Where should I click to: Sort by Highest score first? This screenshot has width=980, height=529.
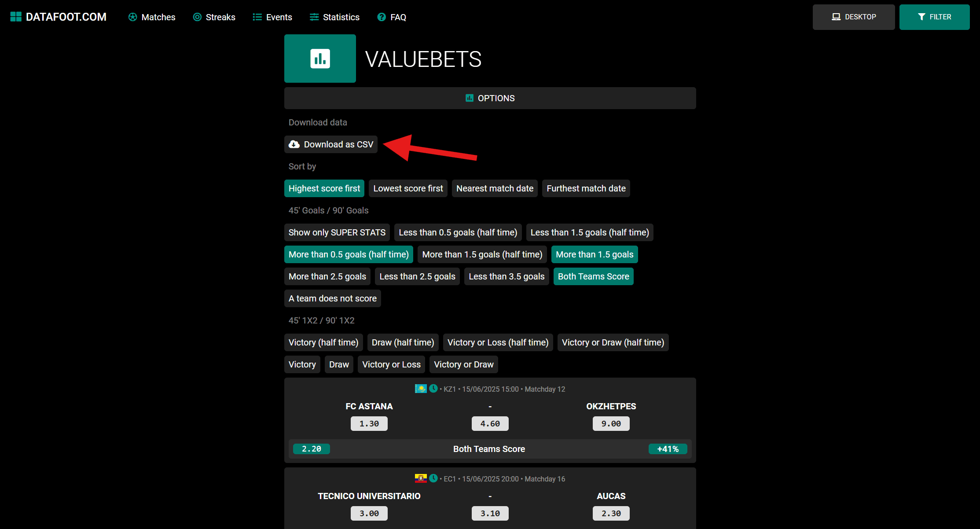coord(324,188)
